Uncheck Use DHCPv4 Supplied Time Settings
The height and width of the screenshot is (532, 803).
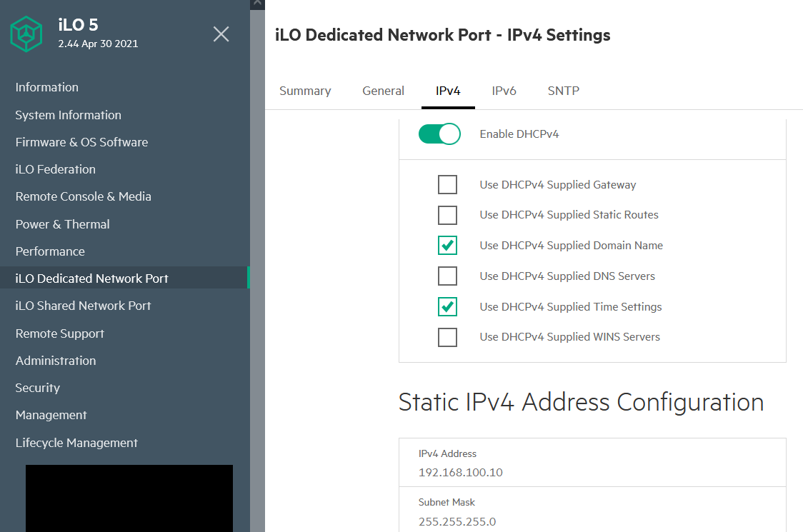(x=448, y=307)
